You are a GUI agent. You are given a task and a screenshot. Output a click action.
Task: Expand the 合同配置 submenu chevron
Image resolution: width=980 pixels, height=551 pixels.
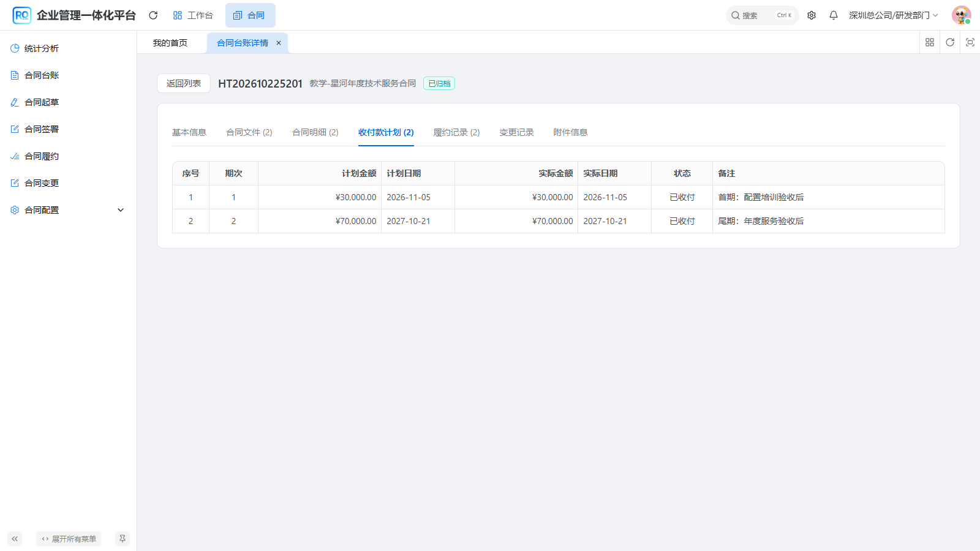click(121, 210)
